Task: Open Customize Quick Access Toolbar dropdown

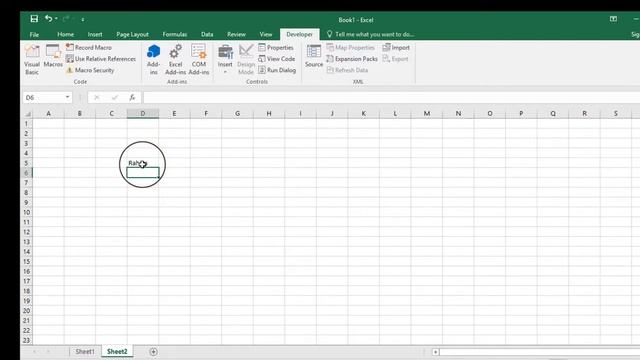Action: pos(82,19)
